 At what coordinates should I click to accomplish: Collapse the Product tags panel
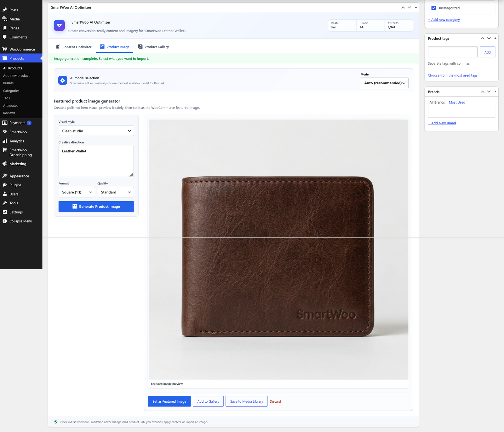point(495,38)
